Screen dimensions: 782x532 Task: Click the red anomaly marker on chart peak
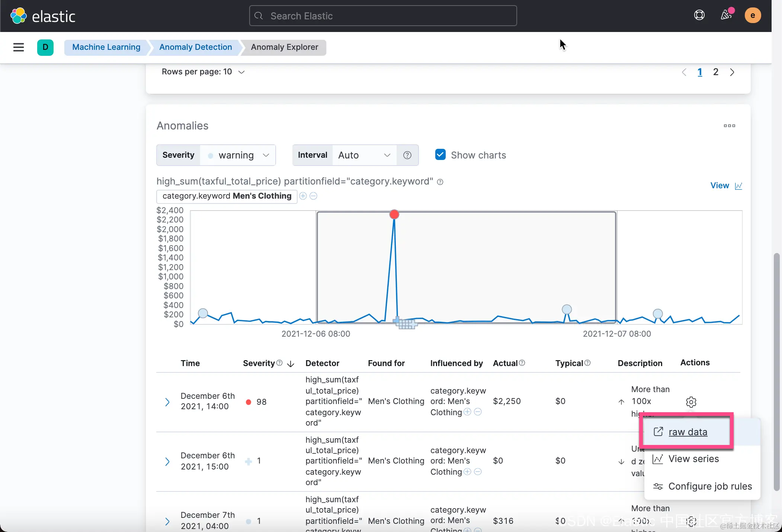coord(394,214)
